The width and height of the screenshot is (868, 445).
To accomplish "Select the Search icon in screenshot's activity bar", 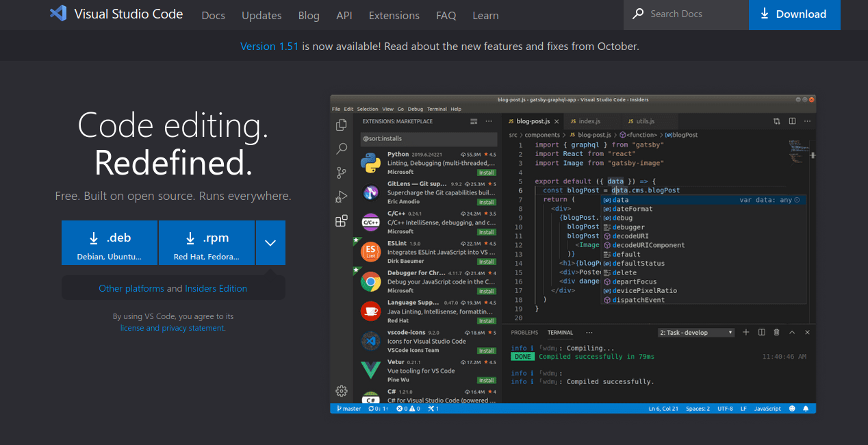I will (341, 149).
